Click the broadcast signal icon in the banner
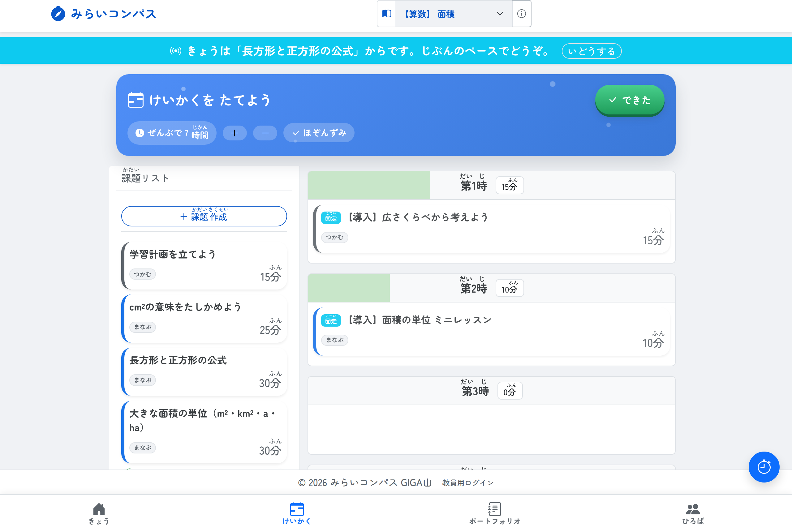792x532 pixels. (175, 51)
